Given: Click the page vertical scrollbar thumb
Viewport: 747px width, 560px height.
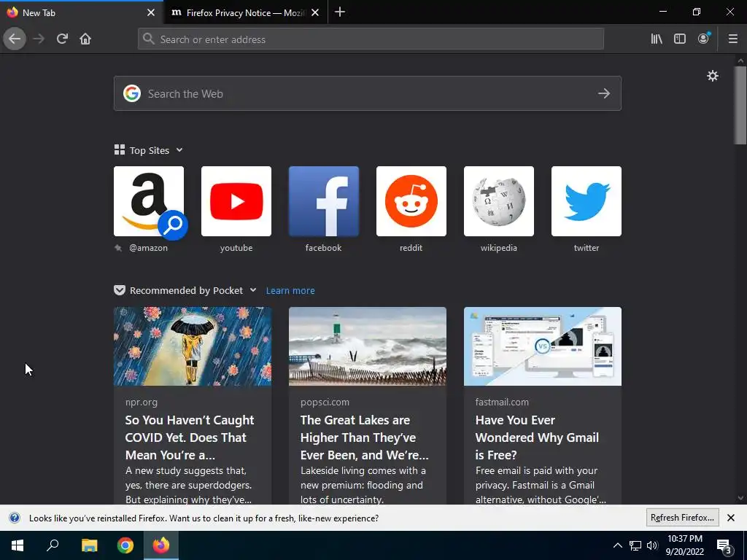Looking at the screenshot, I should (740, 105).
